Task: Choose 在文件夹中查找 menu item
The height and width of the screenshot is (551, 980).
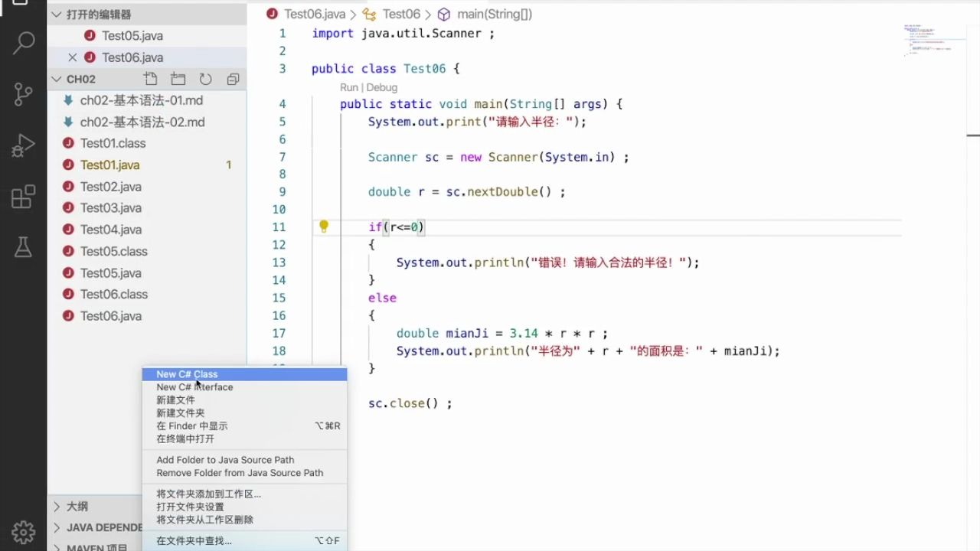Action: click(244, 541)
